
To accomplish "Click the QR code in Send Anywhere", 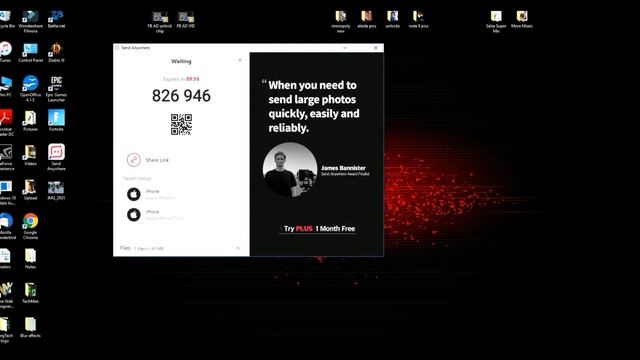I will coord(181,124).
